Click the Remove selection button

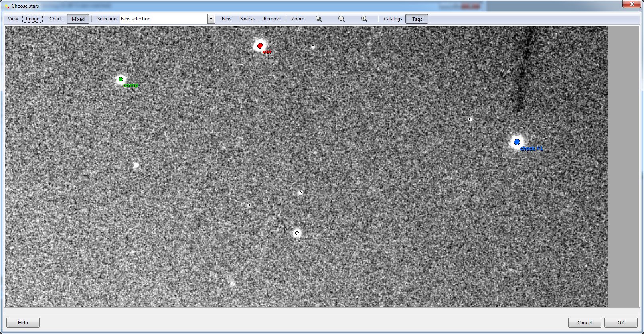pos(272,19)
